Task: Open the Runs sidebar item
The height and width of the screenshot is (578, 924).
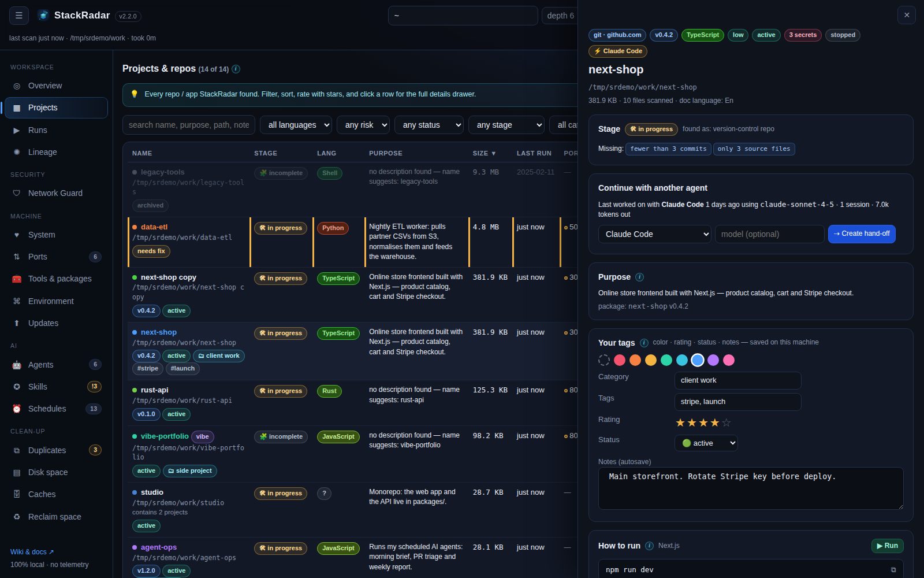Action: click(x=56, y=130)
